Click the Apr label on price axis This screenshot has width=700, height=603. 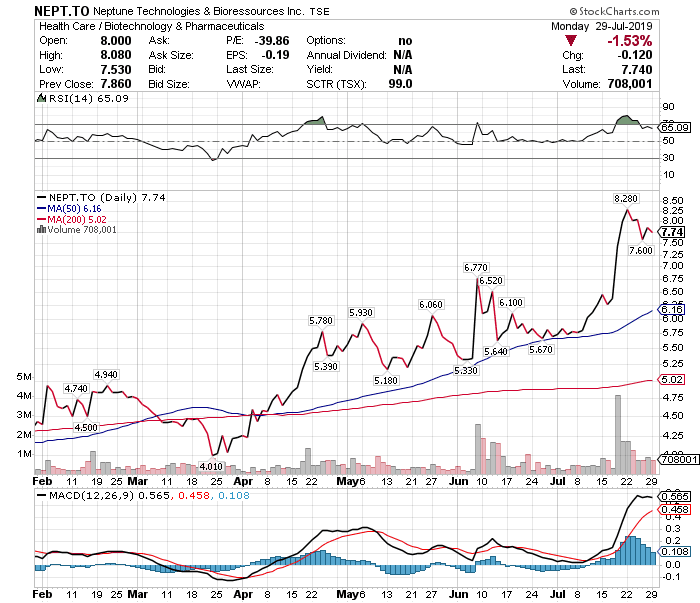tap(243, 481)
